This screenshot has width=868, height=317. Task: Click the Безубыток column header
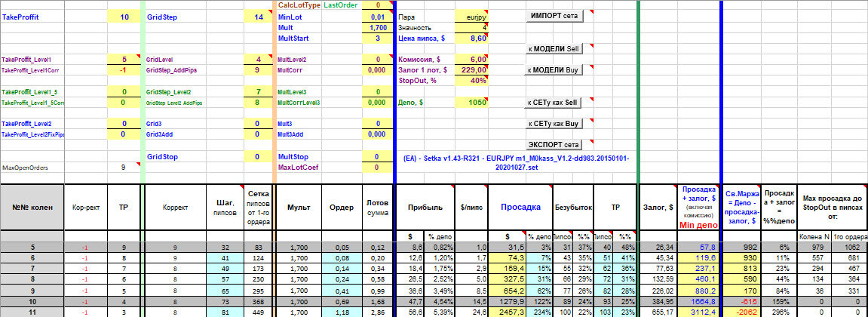pos(573,208)
